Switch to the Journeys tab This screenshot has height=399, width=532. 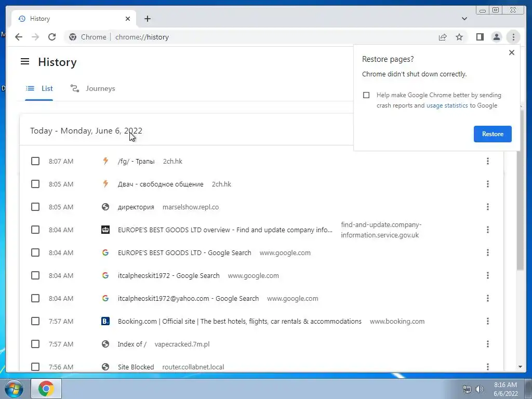tap(92, 88)
